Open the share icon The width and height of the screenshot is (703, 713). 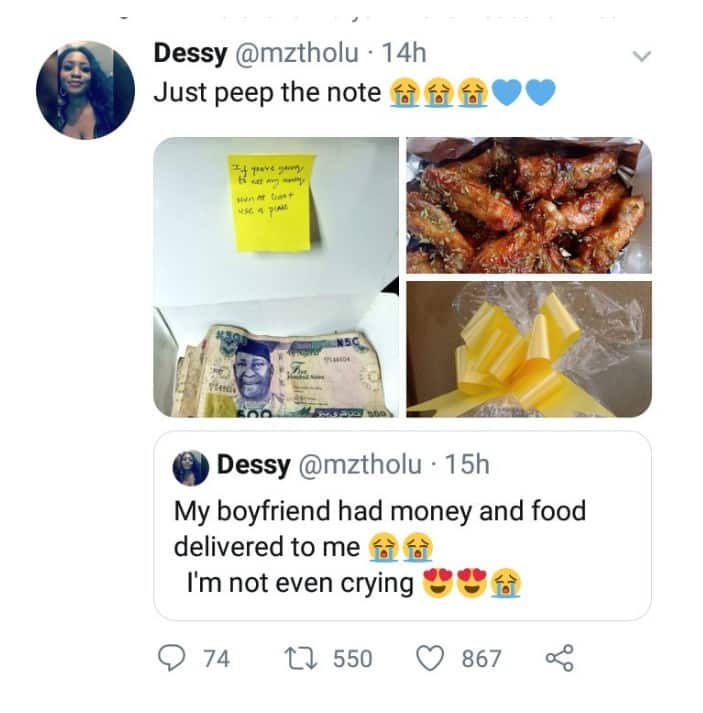coord(558,657)
